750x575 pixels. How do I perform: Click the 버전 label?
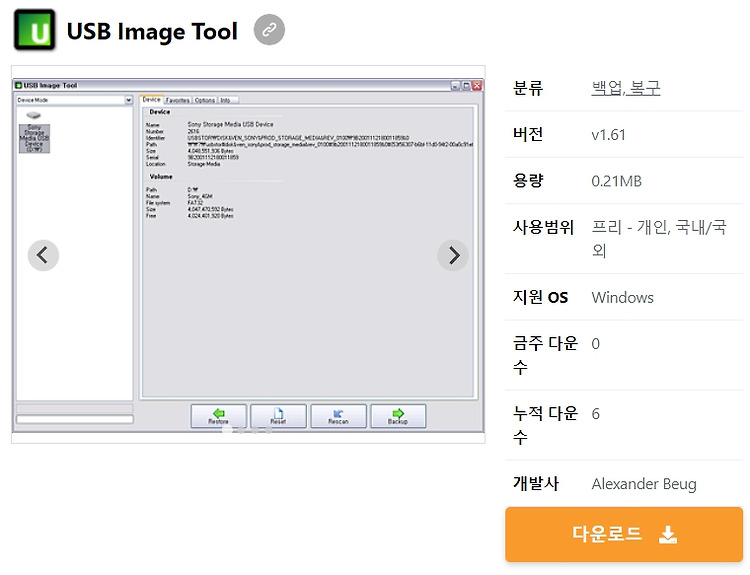tap(528, 134)
